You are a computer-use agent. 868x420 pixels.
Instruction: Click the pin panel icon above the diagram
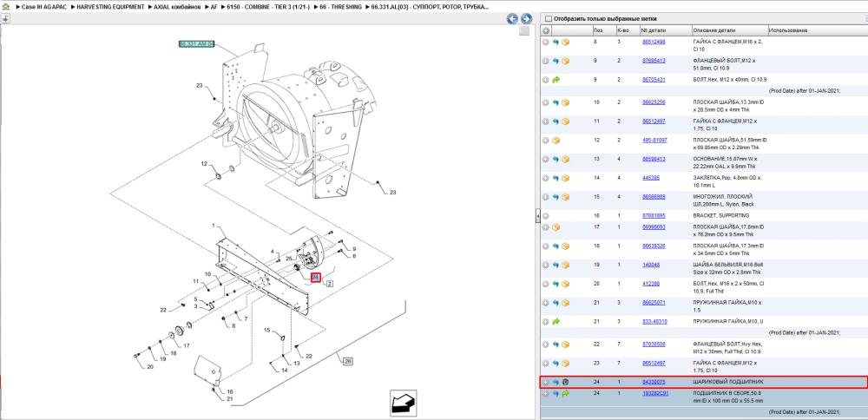(5, 18)
